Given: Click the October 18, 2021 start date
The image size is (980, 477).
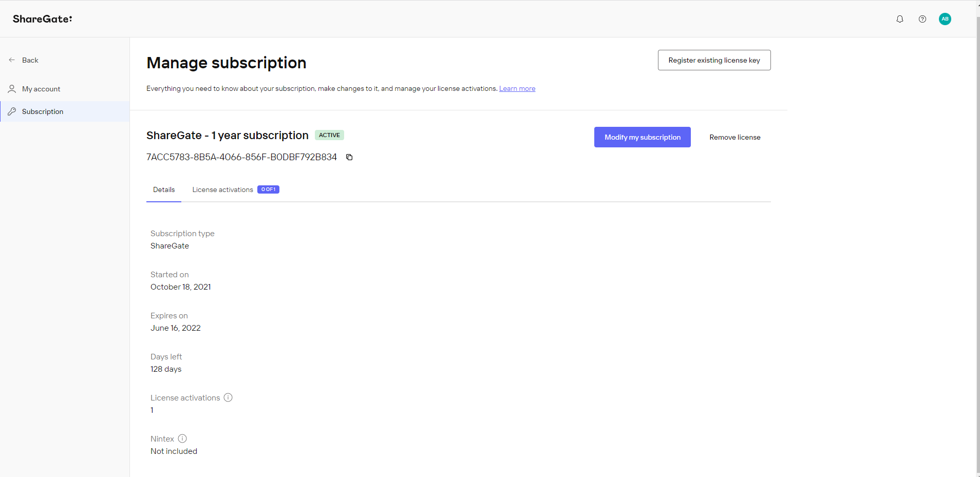Looking at the screenshot, I should point(181,287).
